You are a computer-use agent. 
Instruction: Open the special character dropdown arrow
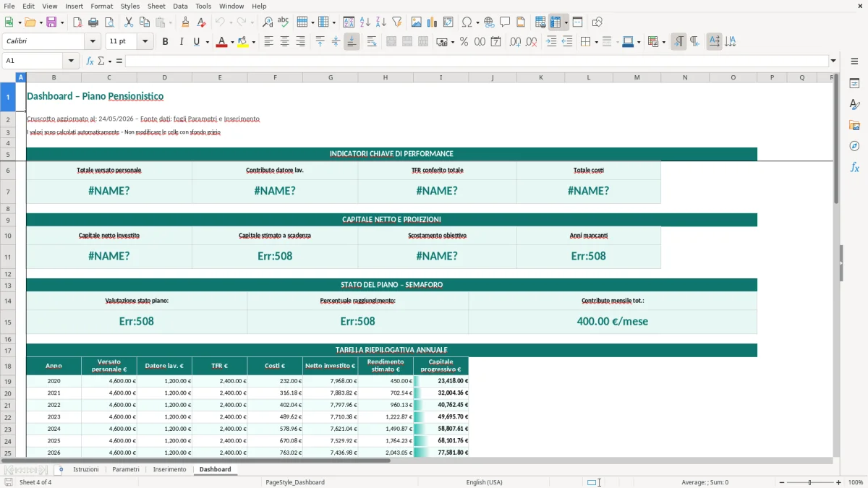tap(477, 22)
